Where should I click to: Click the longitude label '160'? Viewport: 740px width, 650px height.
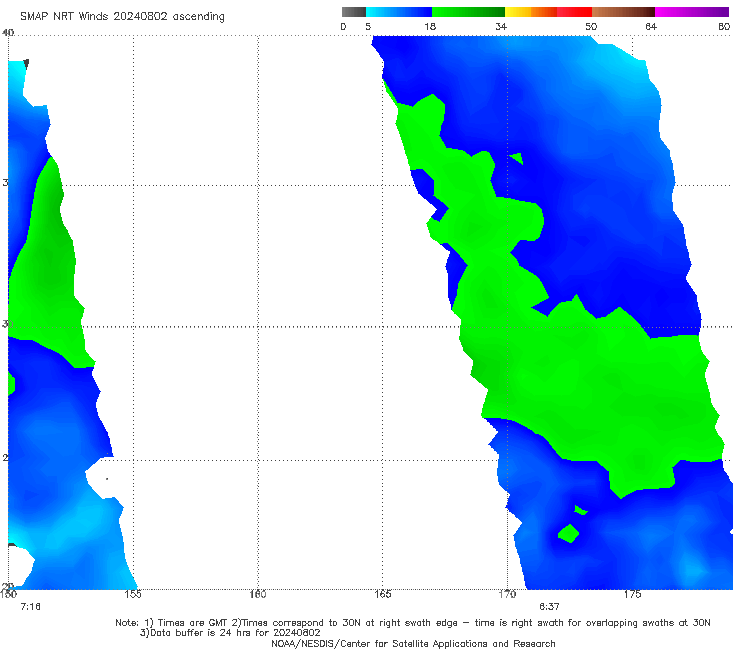pyautogui.click(x=258, y=594)
